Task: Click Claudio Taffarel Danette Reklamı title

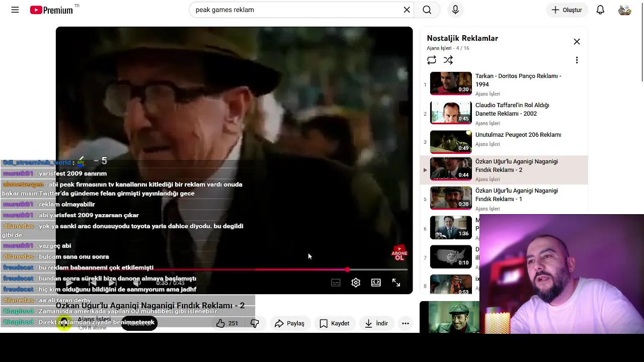Action: pyautogui.click(x=512, y=109)
